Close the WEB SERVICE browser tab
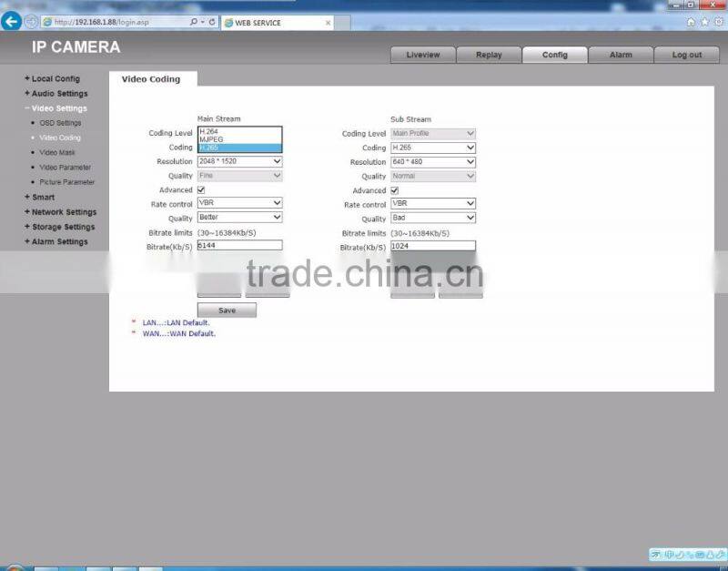Image resolution: width=728 pixels, height=571 pixels. (x=328, y=22)
